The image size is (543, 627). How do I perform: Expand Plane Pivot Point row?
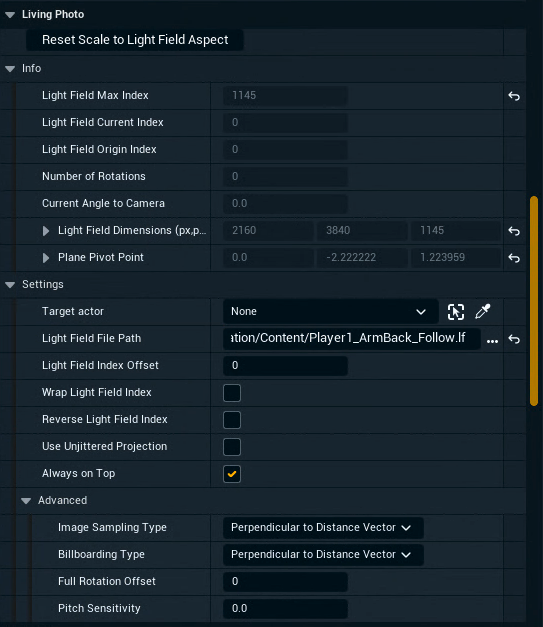46,258
